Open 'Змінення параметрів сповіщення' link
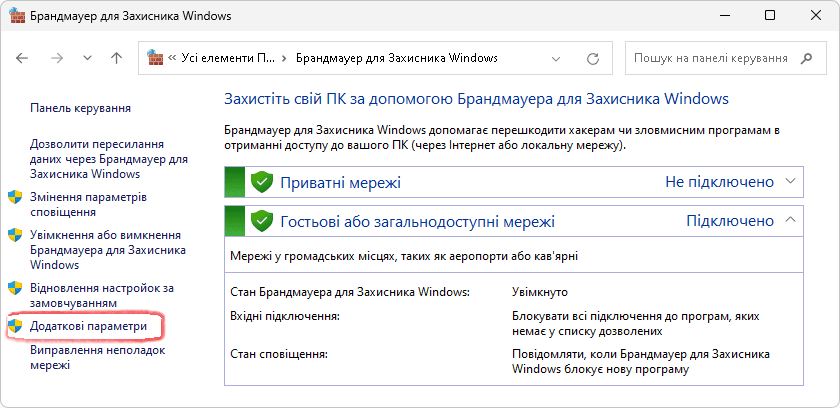840x408 pixels. point(88,205)
